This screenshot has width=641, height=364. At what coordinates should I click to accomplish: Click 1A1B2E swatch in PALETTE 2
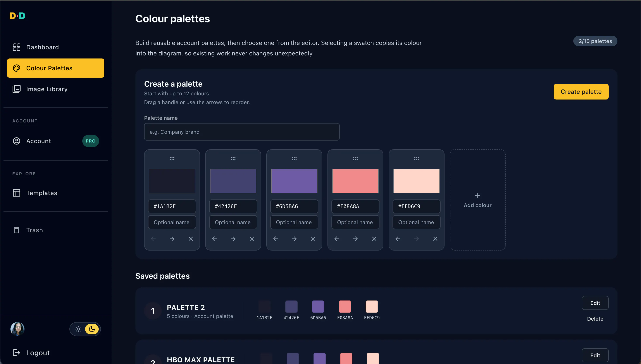(264, 307)
